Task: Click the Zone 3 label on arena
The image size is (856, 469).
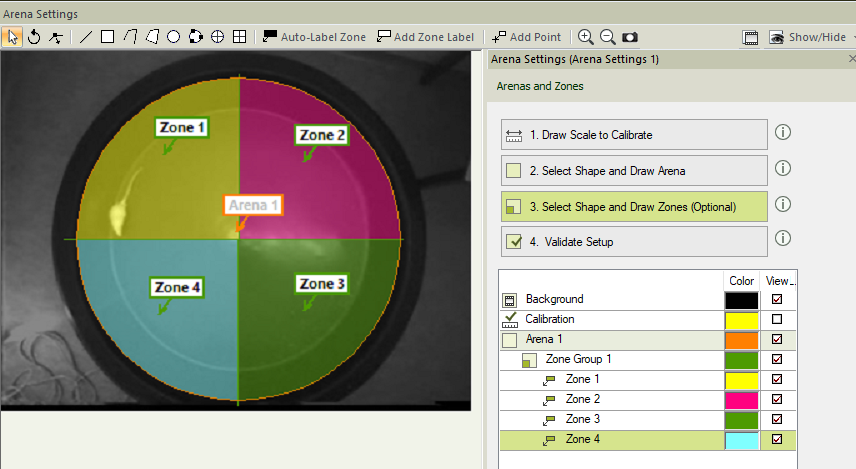Action: [322, 284]
